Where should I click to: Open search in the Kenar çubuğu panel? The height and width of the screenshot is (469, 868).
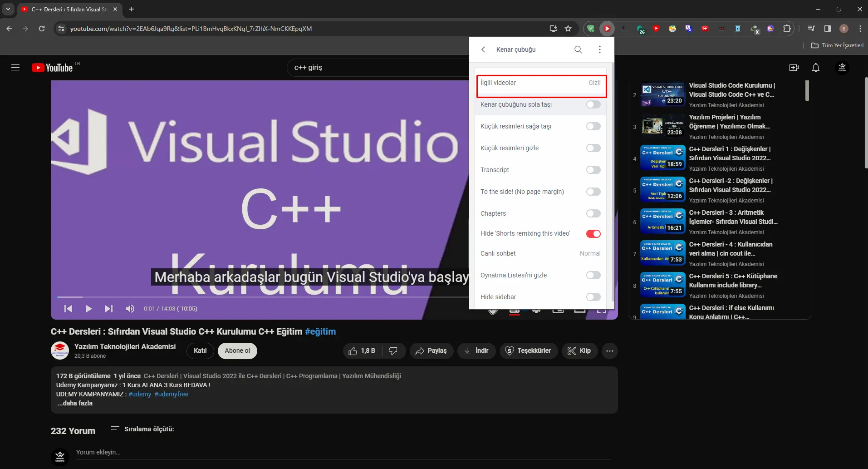578,49
